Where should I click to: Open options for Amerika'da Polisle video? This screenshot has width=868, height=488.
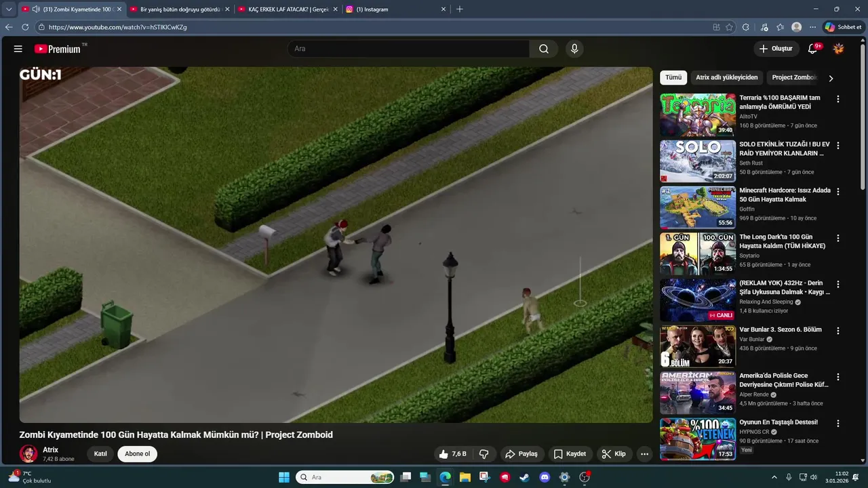tap(838, 377)
